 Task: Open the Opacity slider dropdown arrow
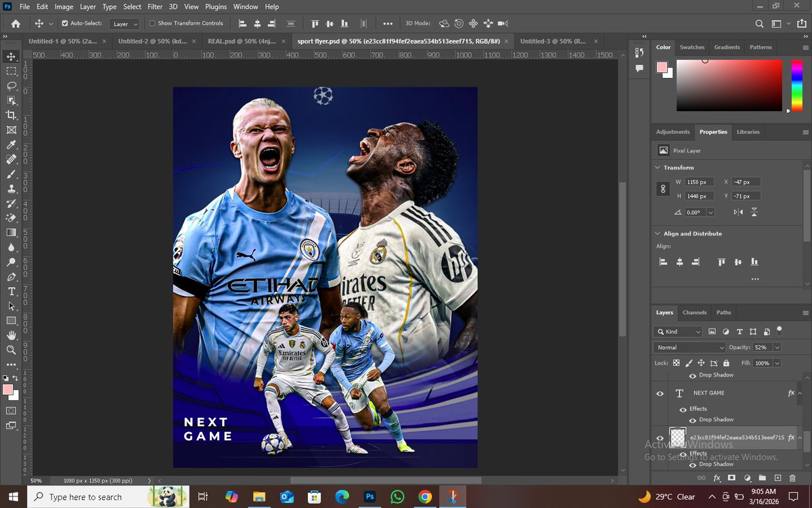point(777,347)
